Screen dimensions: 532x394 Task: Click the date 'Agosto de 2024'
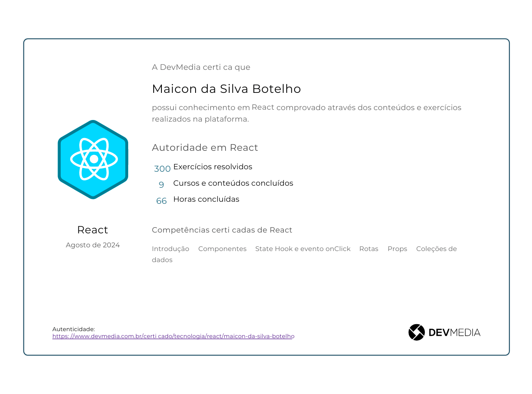coord(93,245)
